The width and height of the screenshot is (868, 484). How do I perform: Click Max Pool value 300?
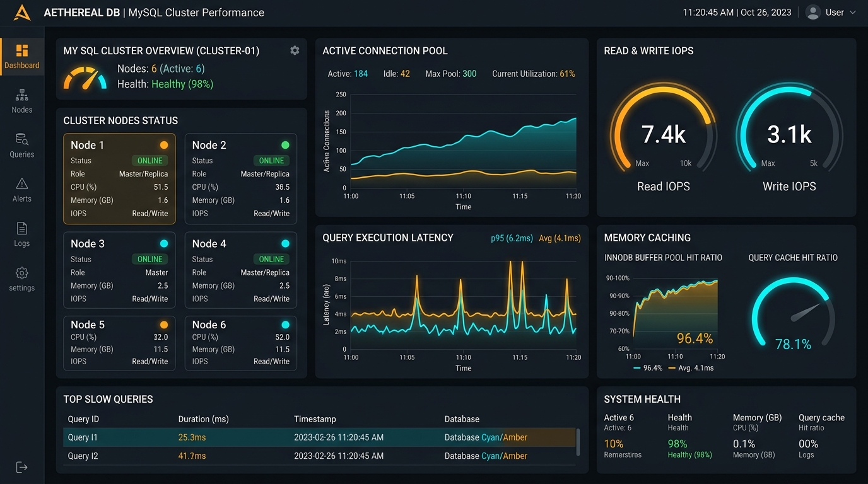469,74
